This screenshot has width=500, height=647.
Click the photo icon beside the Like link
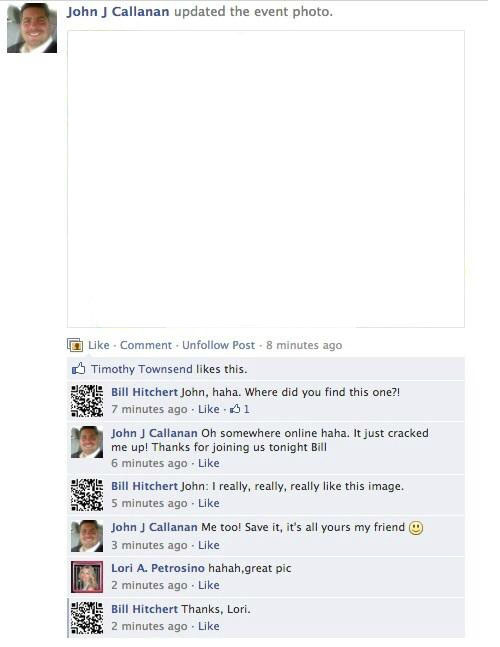pyautogui.click(x=75, y=345)
